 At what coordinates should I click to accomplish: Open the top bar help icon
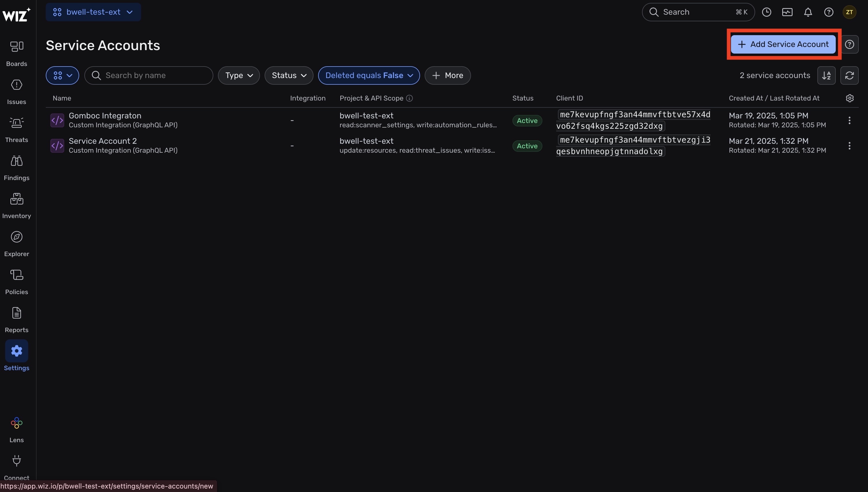(829, 12)
